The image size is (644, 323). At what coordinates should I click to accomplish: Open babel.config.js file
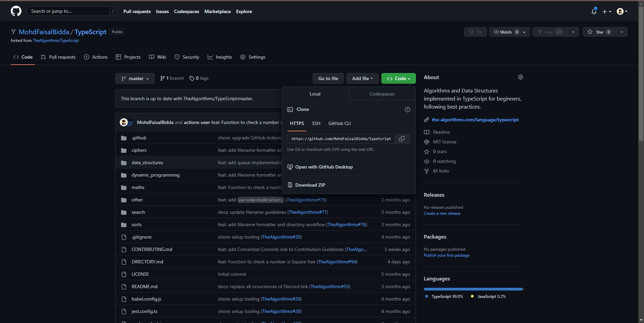point(146,299)
